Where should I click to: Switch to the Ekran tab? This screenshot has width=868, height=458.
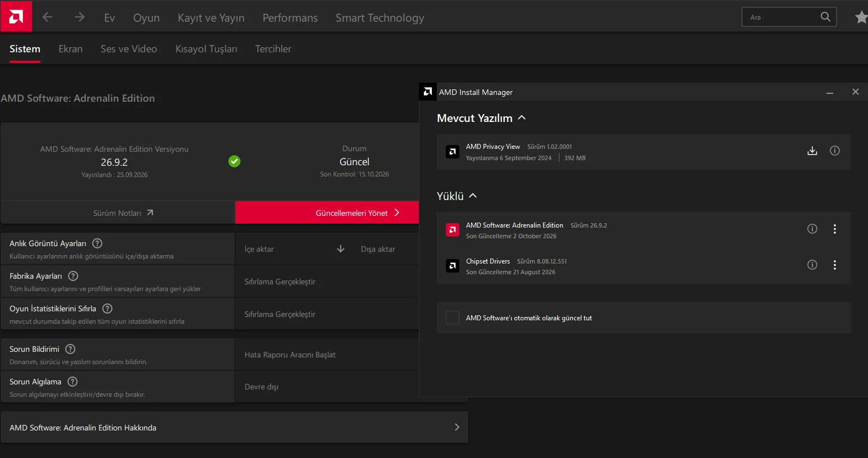[x=70, y=49]
